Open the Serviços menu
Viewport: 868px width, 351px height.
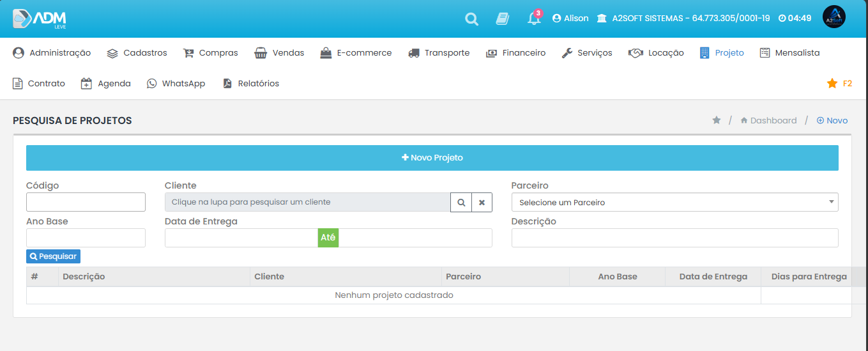(587, 53)
